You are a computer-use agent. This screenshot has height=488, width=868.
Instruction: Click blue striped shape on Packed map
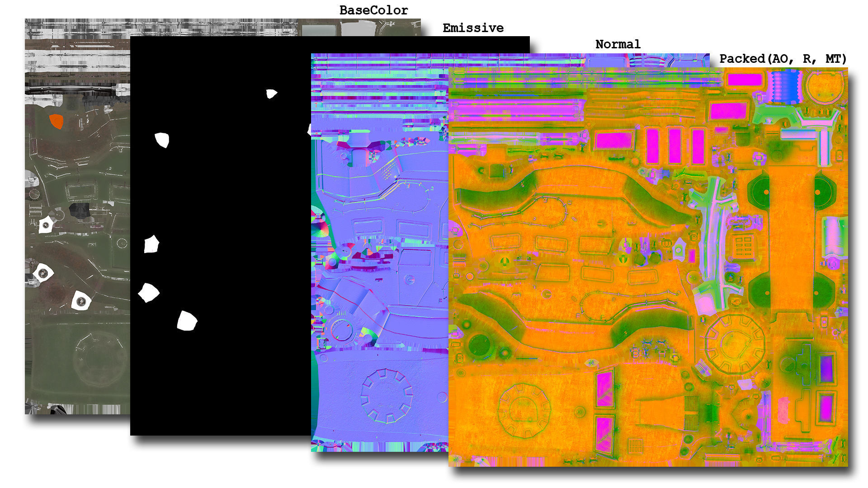786,86
